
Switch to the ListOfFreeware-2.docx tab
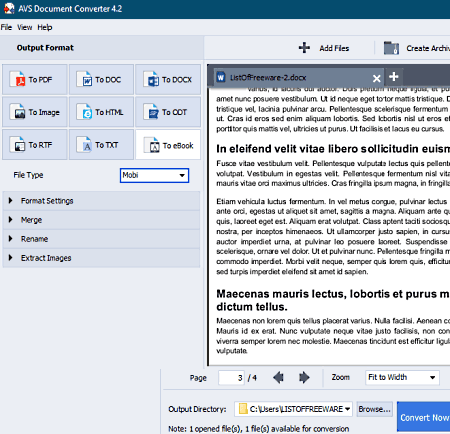tap(298, 78)
